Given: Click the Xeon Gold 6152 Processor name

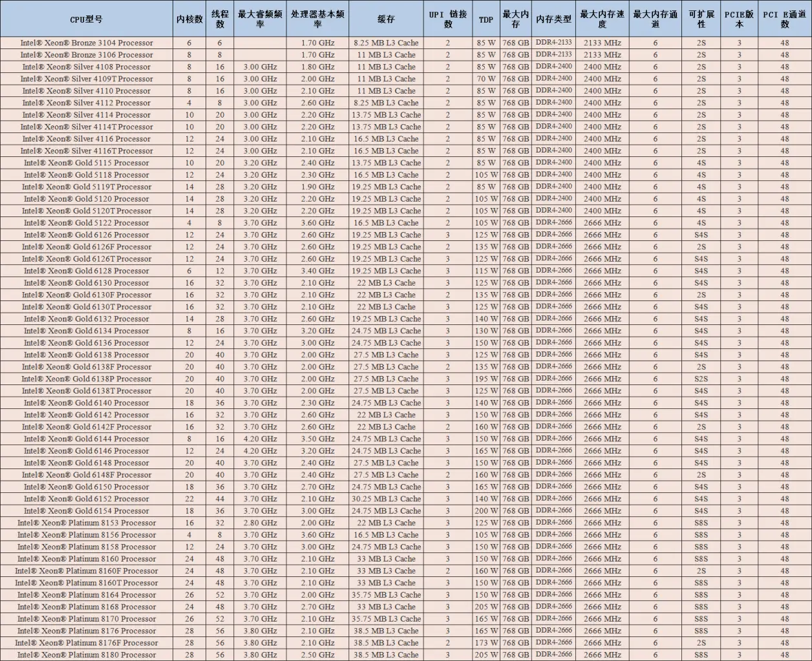Looking at the screenshot, I should click(x=87, y=499).
